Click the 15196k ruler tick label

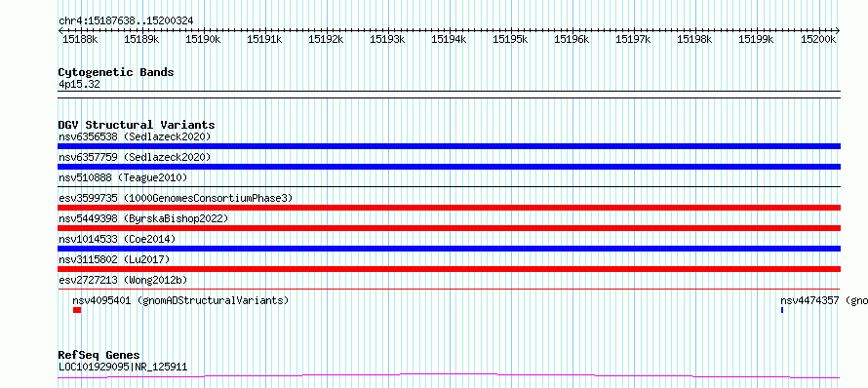click(x=572, y=39)
